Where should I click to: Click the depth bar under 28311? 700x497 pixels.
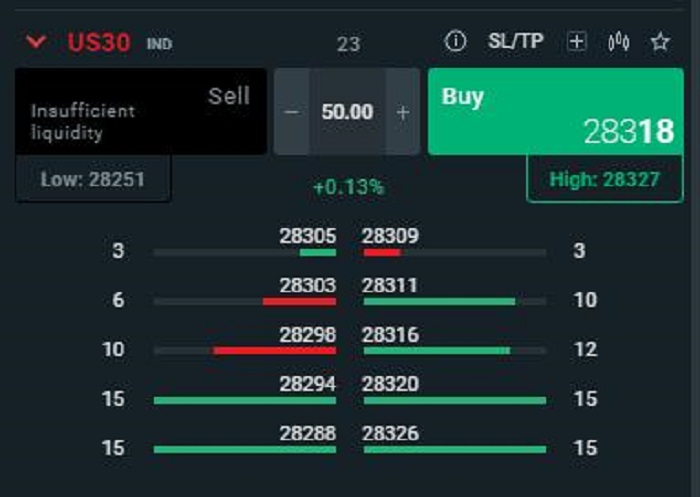click(x=455, y=302)
